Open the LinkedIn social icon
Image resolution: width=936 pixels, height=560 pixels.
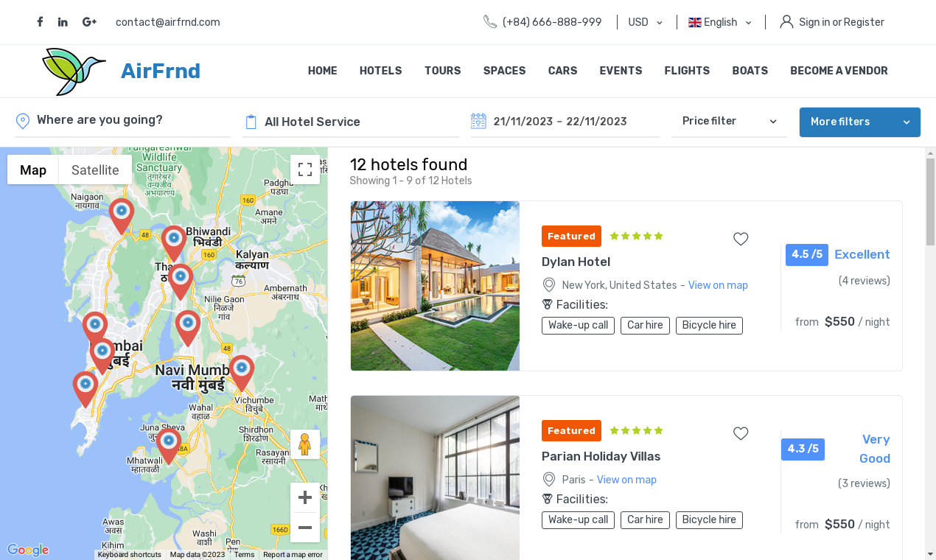click(x=63, y=22)
